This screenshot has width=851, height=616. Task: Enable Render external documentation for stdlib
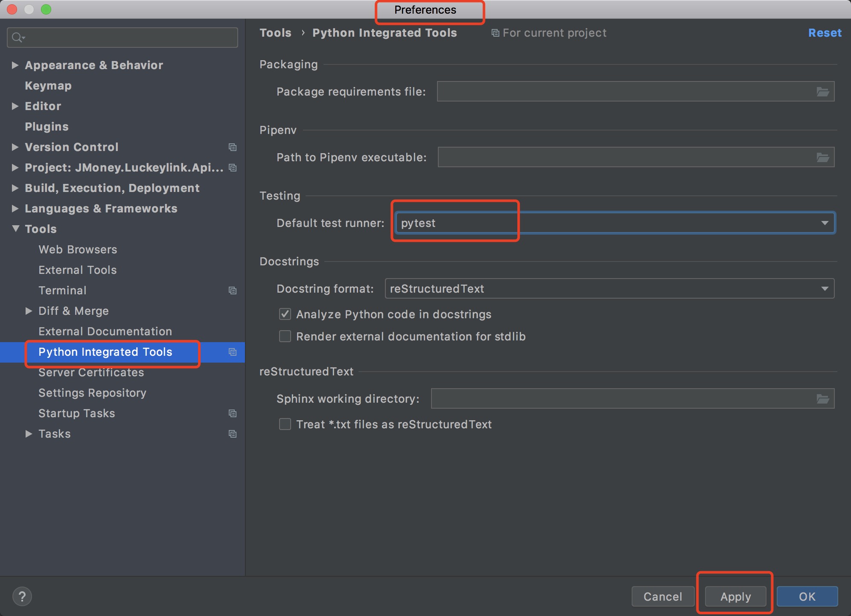coord(285,337)
